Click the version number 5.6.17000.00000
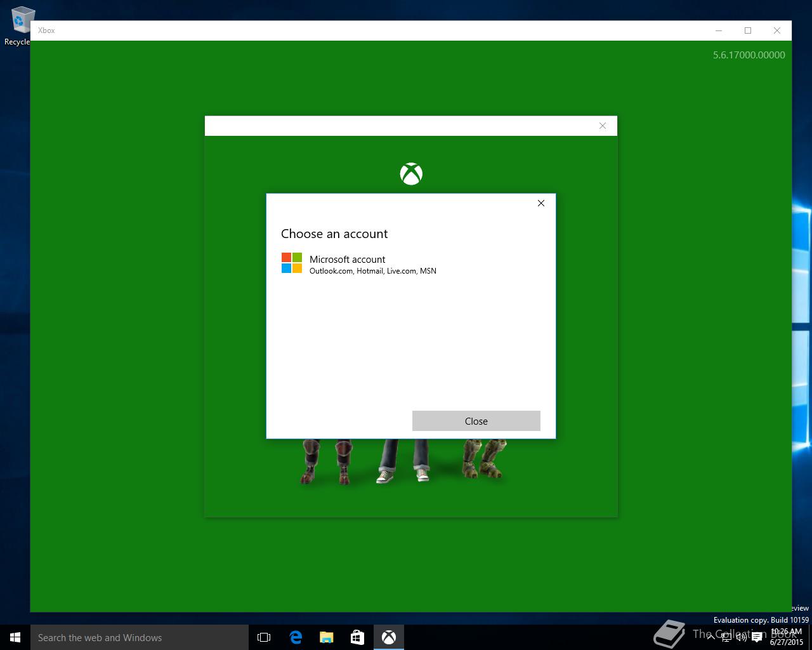The height and width of the screenshot is (650, 812). tap(749, 55)
